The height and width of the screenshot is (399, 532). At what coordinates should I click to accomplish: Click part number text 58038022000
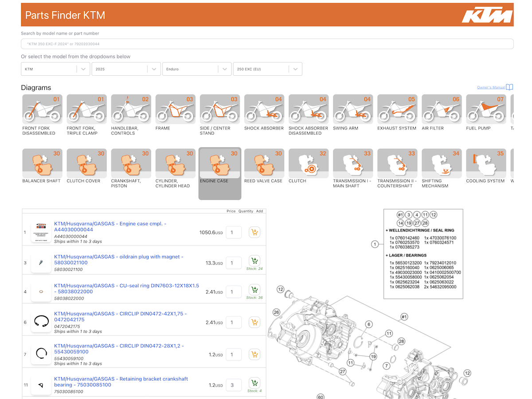[68, 298]
